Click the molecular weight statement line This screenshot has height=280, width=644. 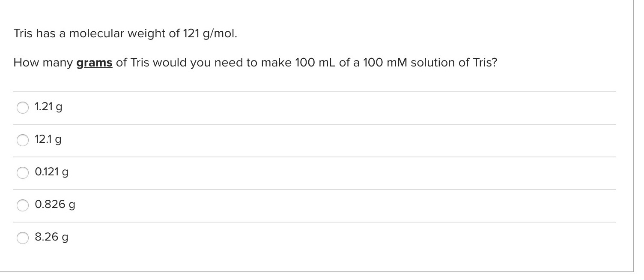[x=124, y=33]
